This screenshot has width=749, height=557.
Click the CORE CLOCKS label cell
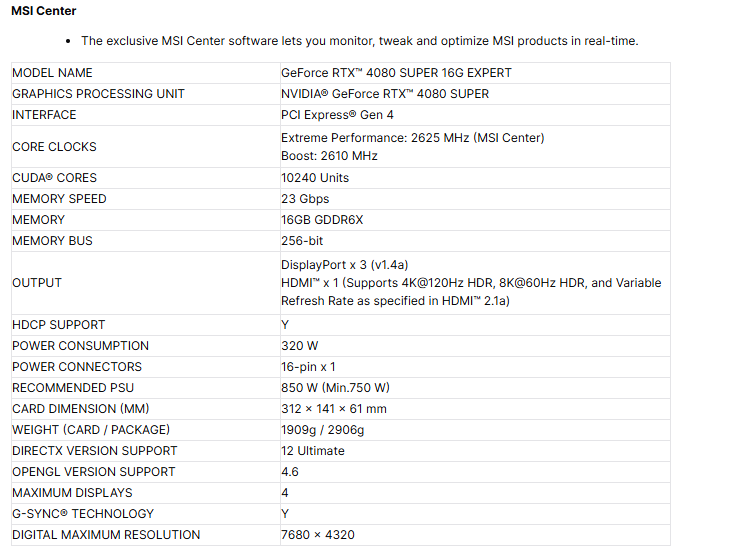(x=54, y=146)
